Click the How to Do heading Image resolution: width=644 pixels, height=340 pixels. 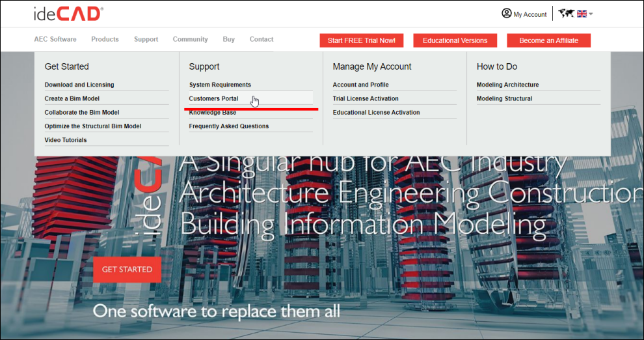497,66
